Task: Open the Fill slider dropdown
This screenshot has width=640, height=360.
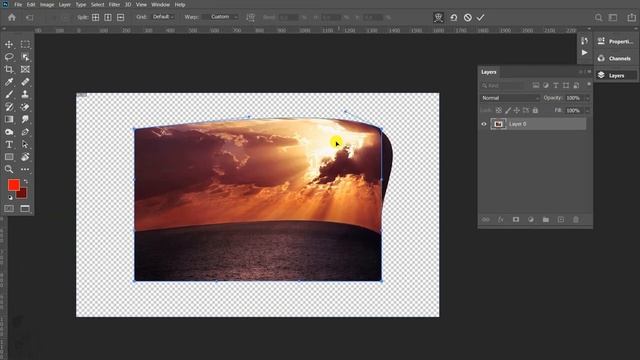Action: pos(588,111)
